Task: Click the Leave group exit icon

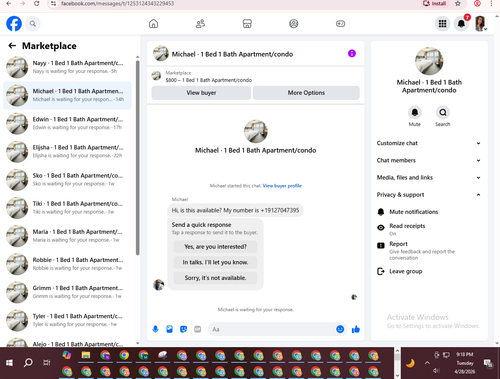Action: 381,271
